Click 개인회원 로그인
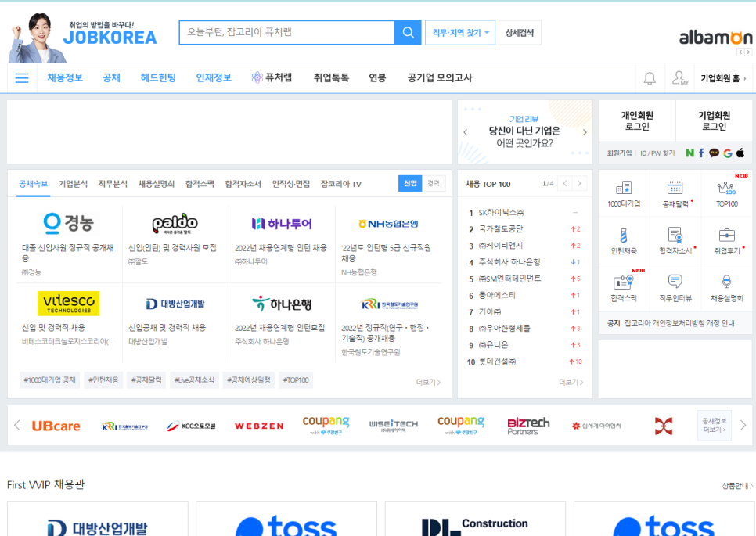756x536 pixels. tap(637, 121)
